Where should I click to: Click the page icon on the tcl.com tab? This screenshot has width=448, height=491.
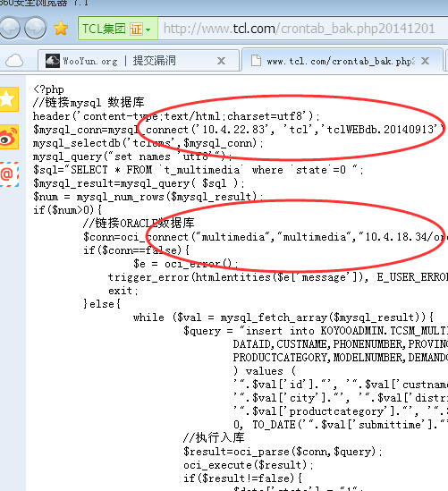pos(256,61)
